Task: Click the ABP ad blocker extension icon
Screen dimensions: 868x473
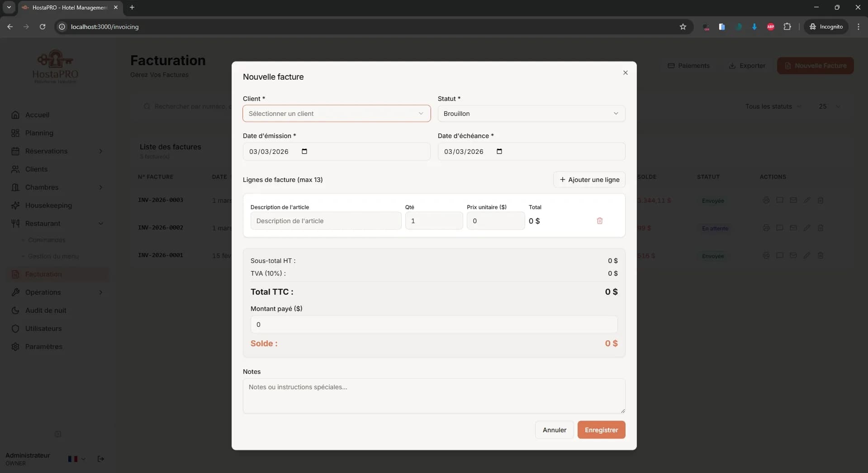Action: tap(770, 27)
